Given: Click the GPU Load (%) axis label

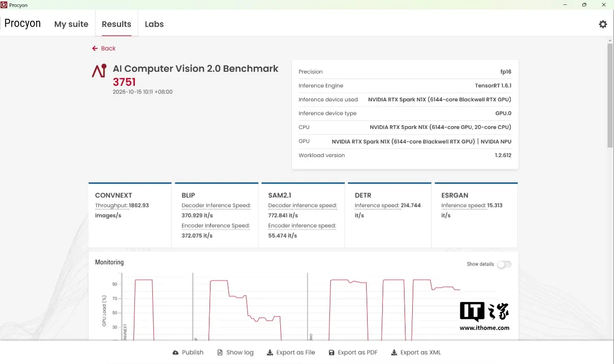Looking at the screenshot, I should [x=104, y=310].
